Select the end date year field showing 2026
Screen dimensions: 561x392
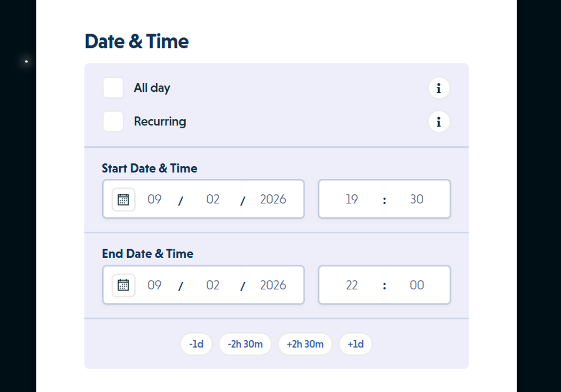pyautogui.click(x=272, y=285)
